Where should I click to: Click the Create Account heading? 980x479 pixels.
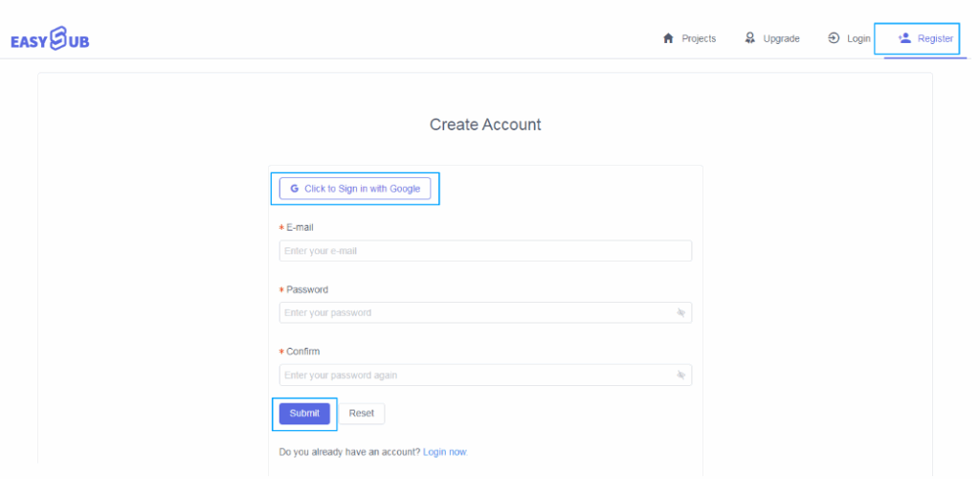(485, 125)
